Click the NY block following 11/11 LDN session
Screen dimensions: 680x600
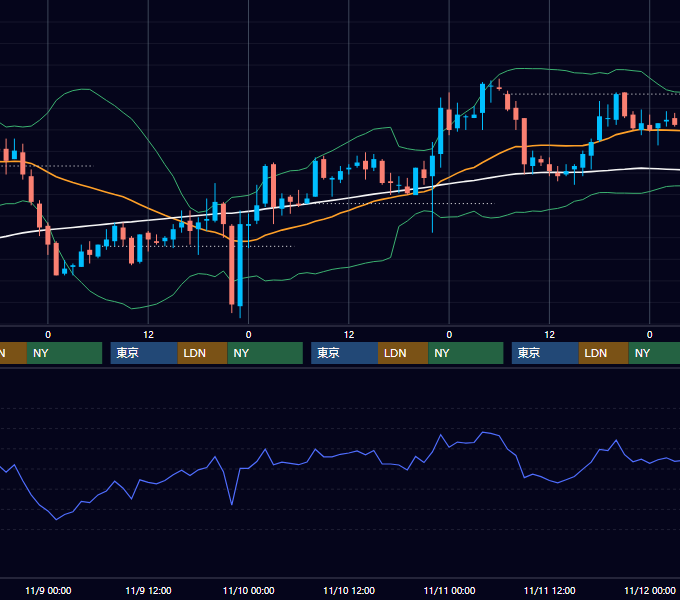click(x=654, y=353)
